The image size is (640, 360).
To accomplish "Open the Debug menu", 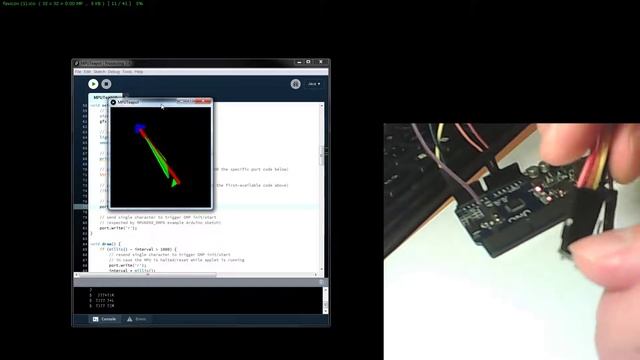I will (114, 72).
